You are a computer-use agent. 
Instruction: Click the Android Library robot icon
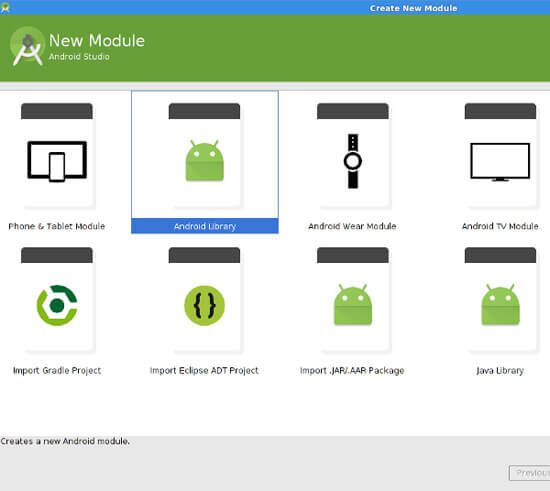pos(204,161)
